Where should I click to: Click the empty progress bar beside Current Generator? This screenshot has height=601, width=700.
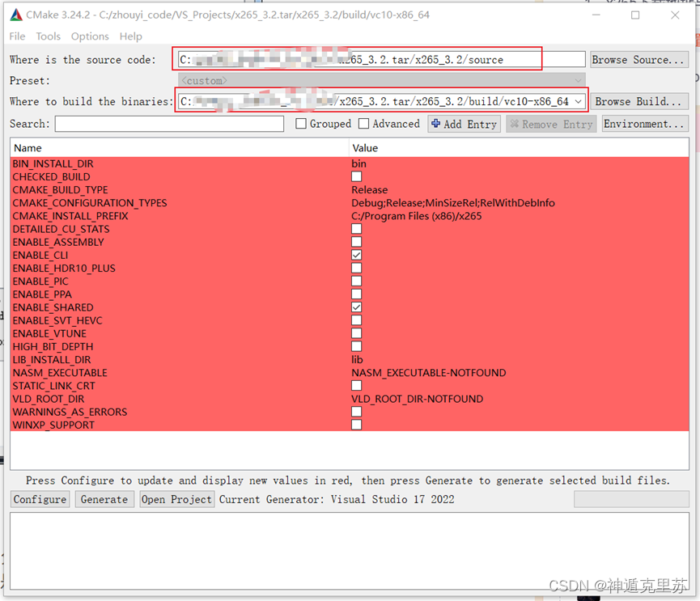[631, 499]
